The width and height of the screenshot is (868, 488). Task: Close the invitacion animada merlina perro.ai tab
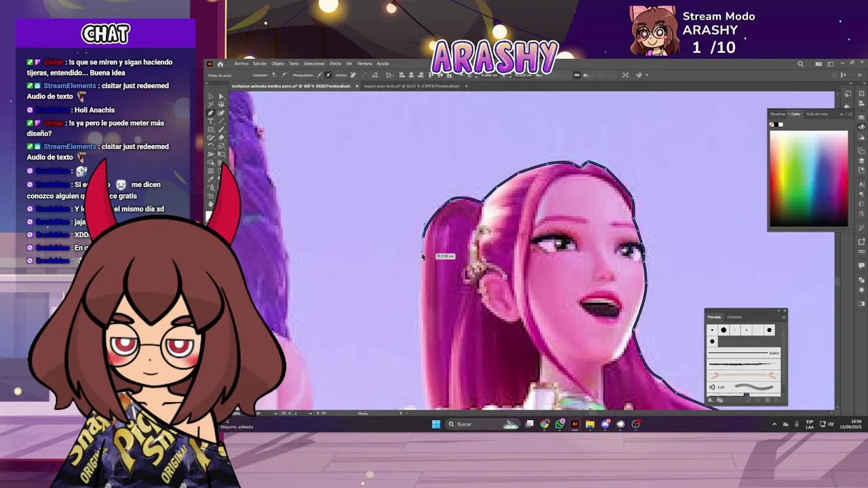tap(357, 86)
